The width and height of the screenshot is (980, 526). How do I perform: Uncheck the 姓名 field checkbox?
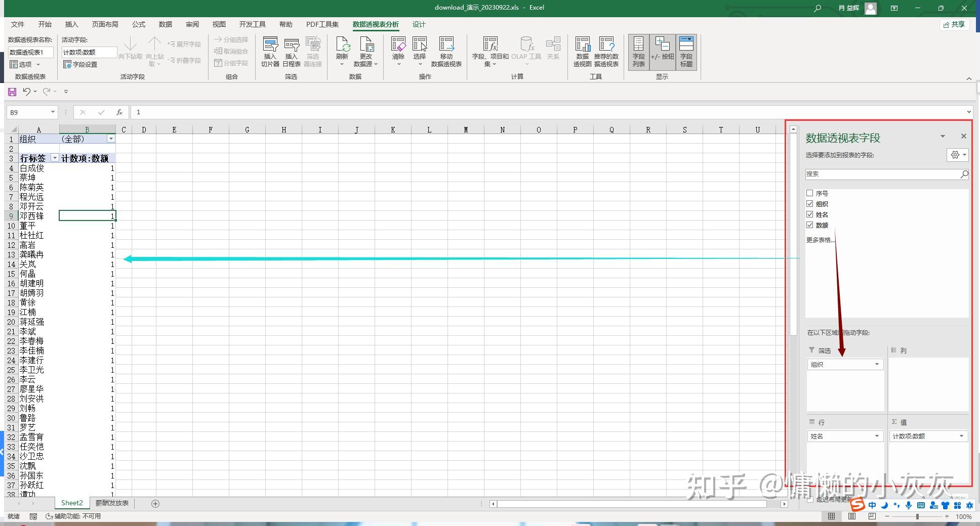(810, 214)
